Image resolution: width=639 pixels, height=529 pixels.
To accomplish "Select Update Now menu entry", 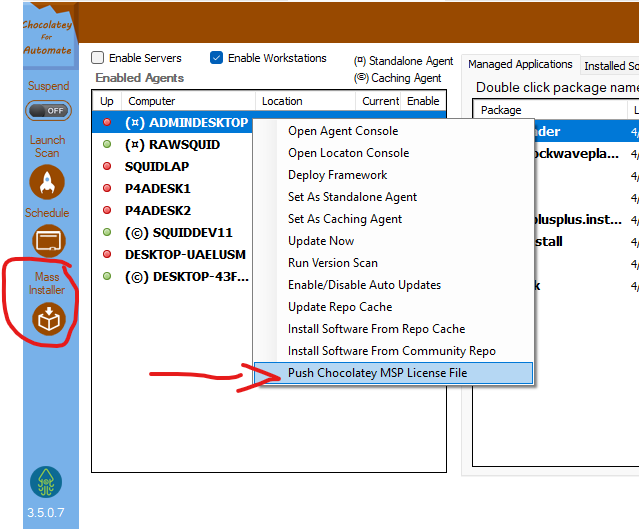I will pyautogui.click(x=393, y=241).
